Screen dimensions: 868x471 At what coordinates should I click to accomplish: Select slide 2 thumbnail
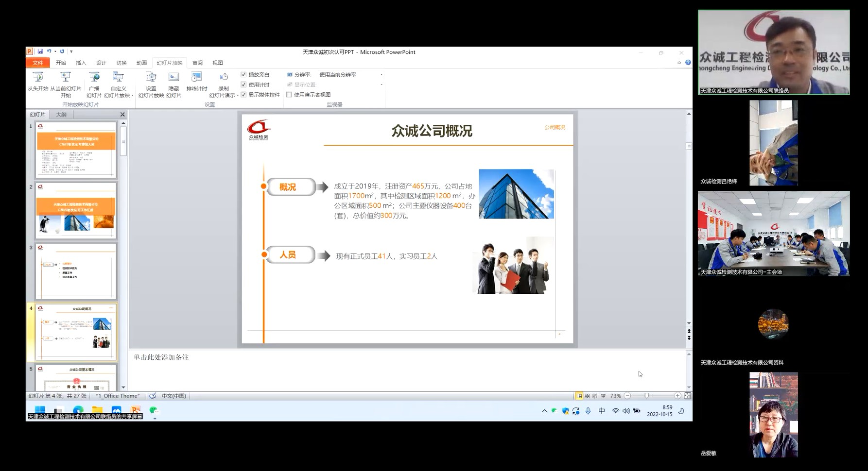76,211
